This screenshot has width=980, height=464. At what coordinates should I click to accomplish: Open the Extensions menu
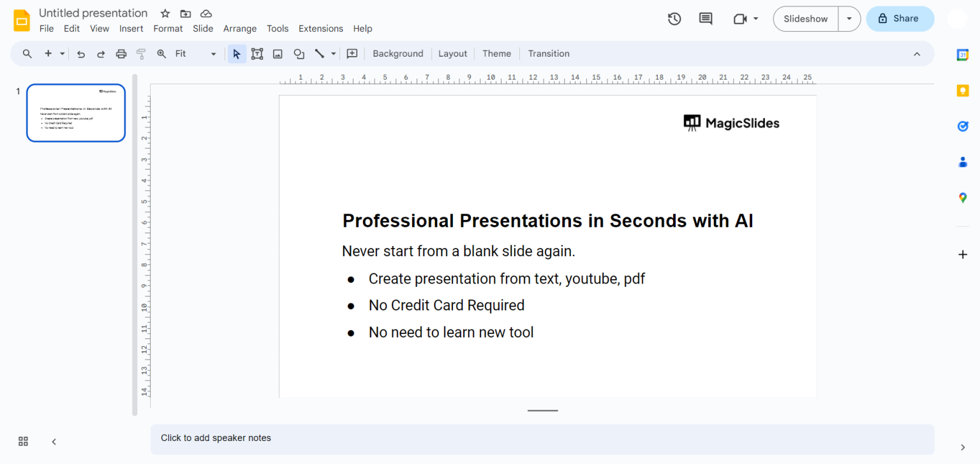[x=321, y=29]
